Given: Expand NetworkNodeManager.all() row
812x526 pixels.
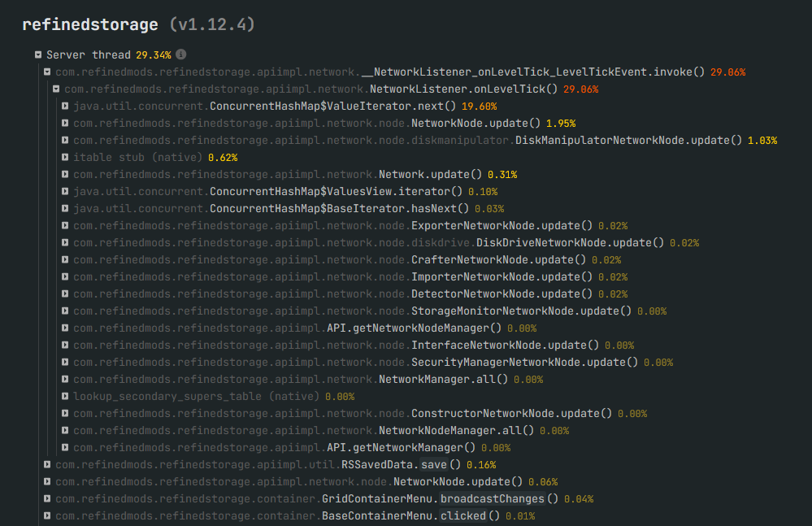Looking at the screenshot, I should (65, 431).
